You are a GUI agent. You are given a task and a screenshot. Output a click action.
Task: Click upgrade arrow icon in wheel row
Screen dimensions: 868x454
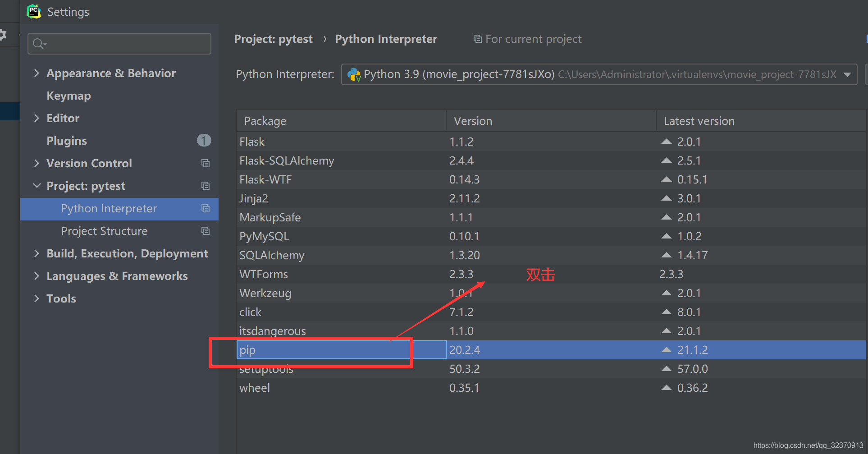[666, 388]
